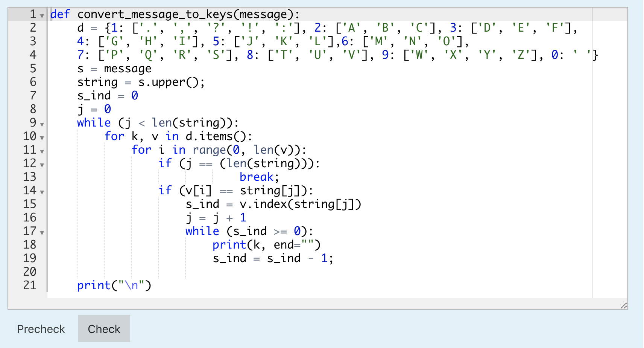
Task: Select gutter line number 7
Action: [33, 95]
